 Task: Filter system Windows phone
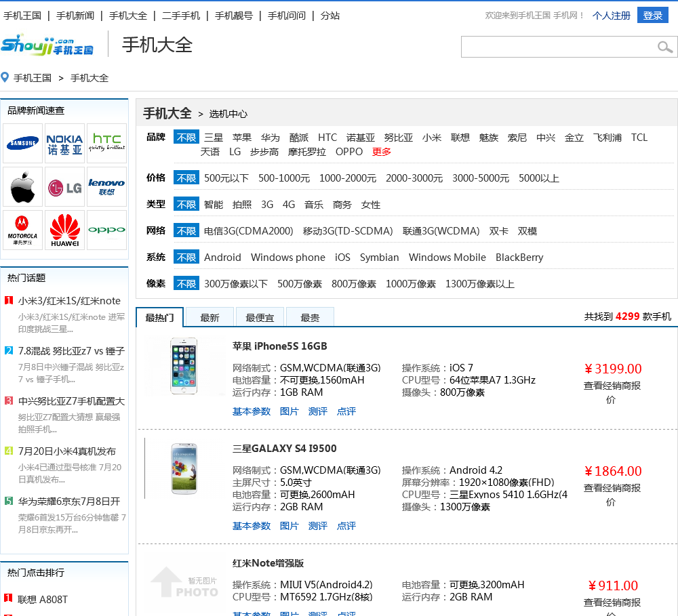[x=288, y=258]
